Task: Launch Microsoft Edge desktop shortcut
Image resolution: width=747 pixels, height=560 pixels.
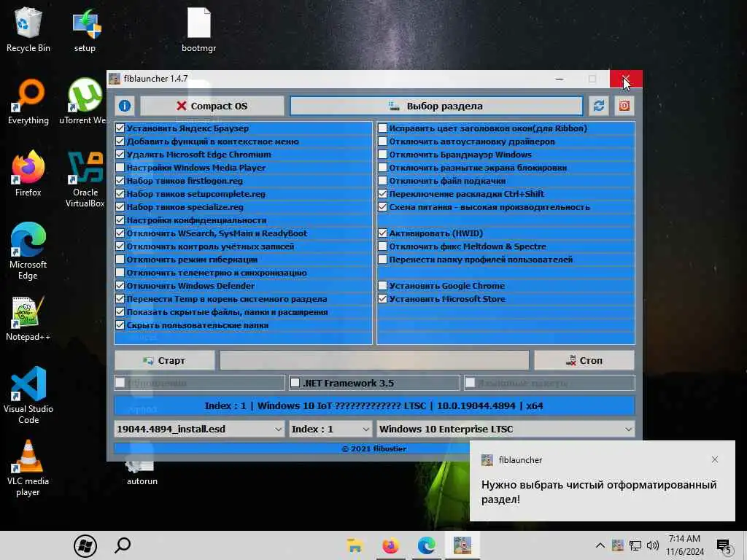Action: tap(28, 251)
